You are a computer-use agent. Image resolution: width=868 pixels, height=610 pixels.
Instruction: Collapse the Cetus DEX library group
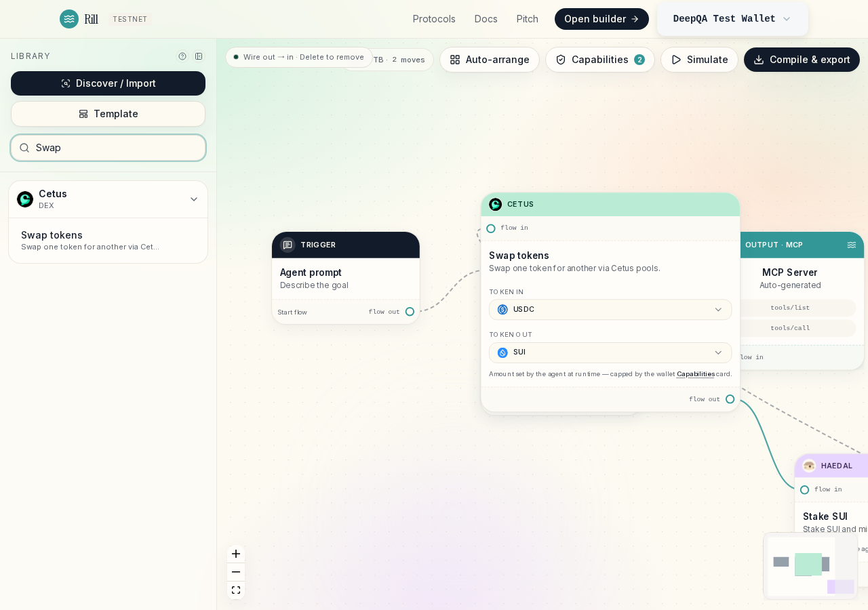click(194, 199)
